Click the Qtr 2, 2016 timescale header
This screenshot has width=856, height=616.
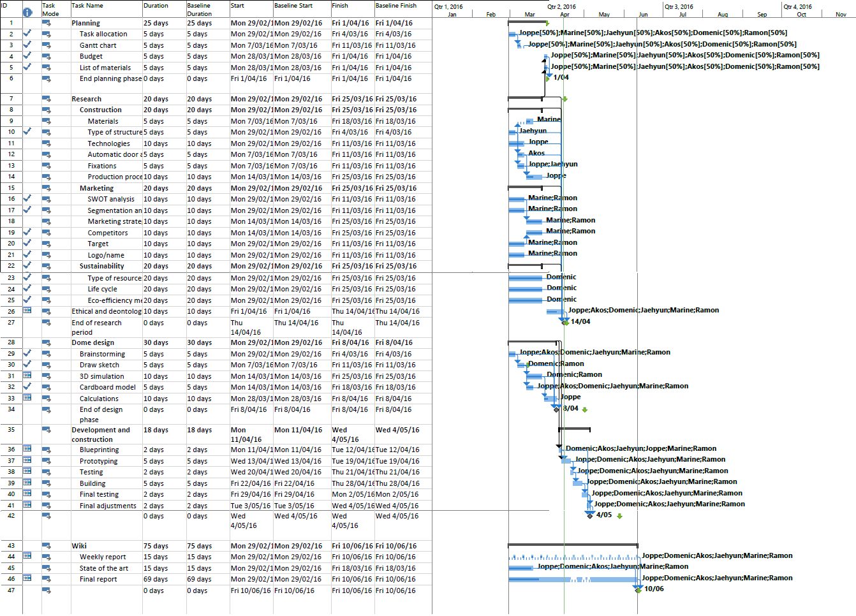(561, 6)
